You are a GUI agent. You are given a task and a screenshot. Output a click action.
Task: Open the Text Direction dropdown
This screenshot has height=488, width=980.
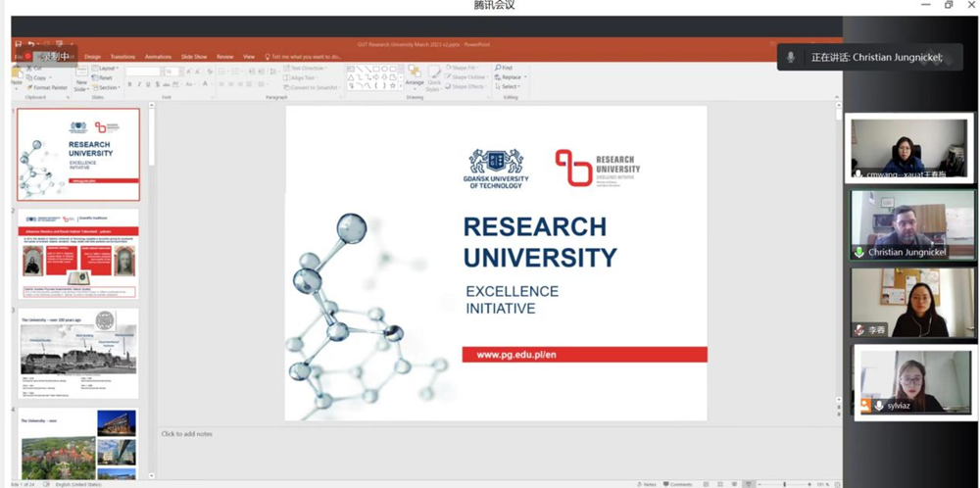click(306, 69)
